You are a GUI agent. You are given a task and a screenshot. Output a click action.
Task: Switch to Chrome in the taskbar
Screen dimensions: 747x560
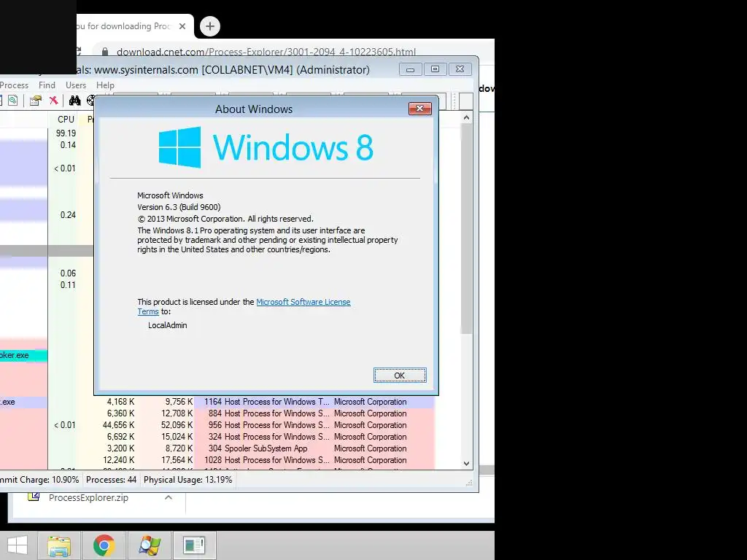pyautogui.click(x=104, y=545)
